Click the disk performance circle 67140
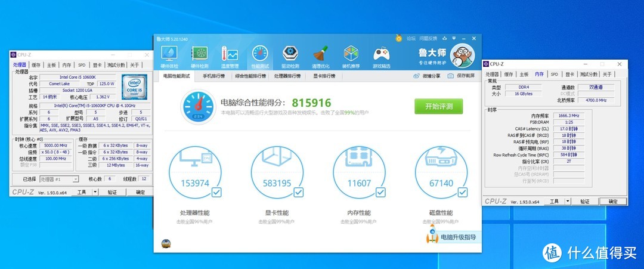 (441, 173)
